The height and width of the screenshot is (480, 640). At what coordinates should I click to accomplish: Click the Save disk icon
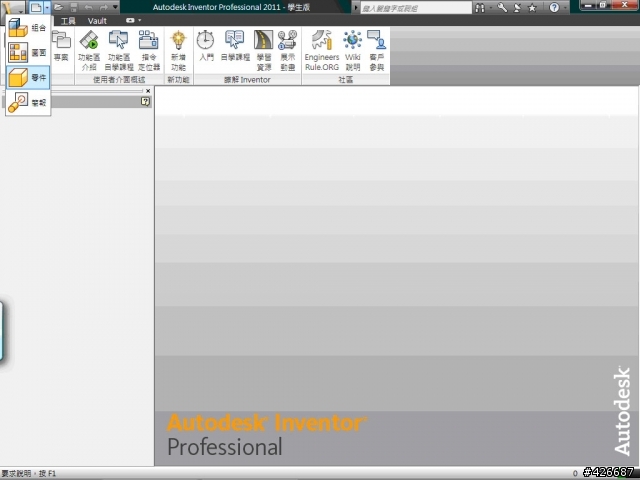(x=73, y=7)
